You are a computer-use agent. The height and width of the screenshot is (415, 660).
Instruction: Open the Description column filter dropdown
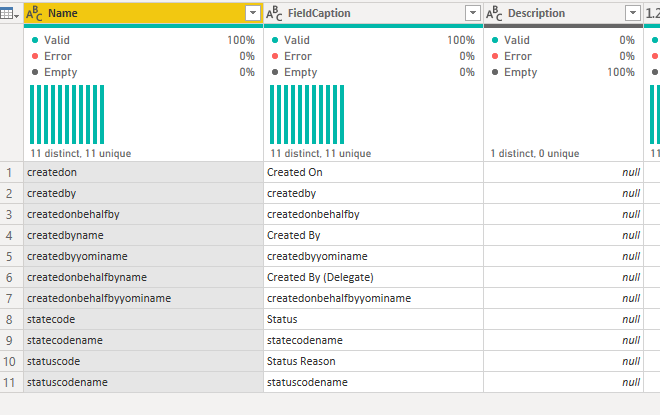coord(633,13)
